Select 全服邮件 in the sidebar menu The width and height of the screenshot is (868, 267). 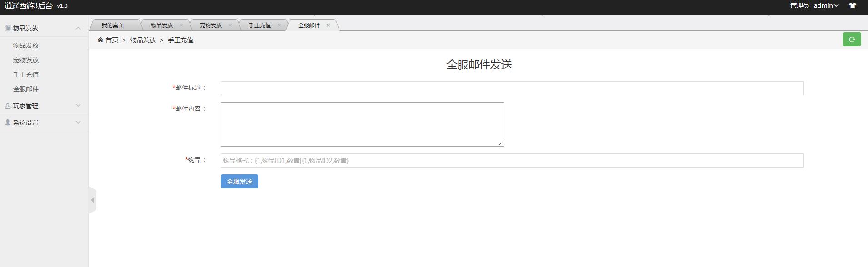26,89
